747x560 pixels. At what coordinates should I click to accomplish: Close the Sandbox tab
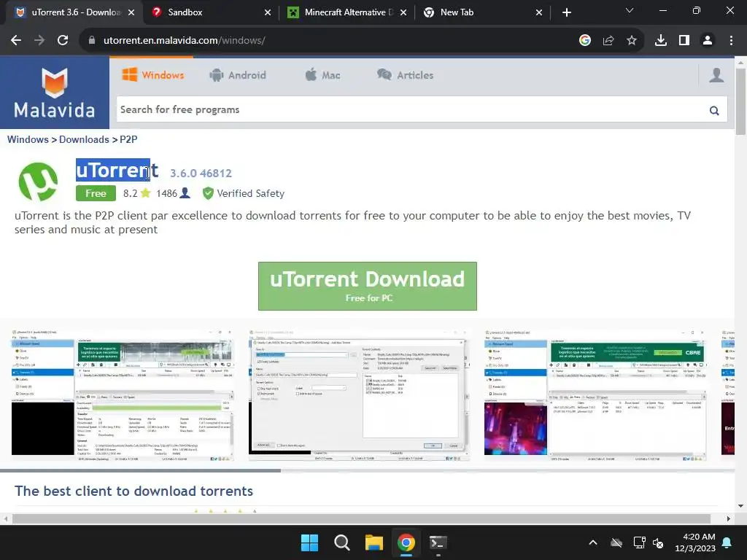point(268,12)
